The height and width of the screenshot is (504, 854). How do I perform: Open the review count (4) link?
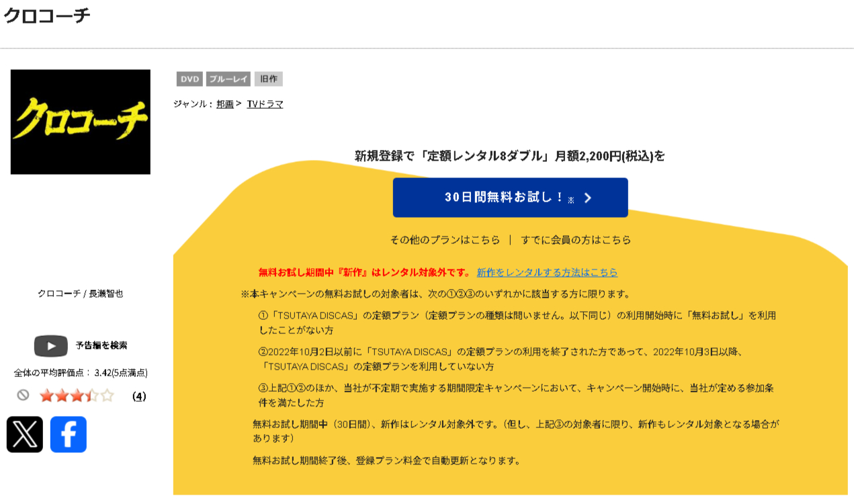(x=139, y=396)
